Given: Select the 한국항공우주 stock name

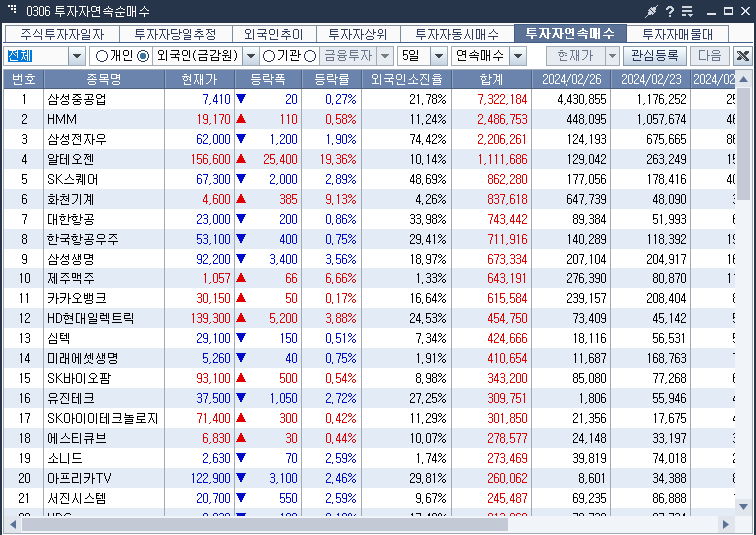Looking at the screenshot, I should pos(83,239).
